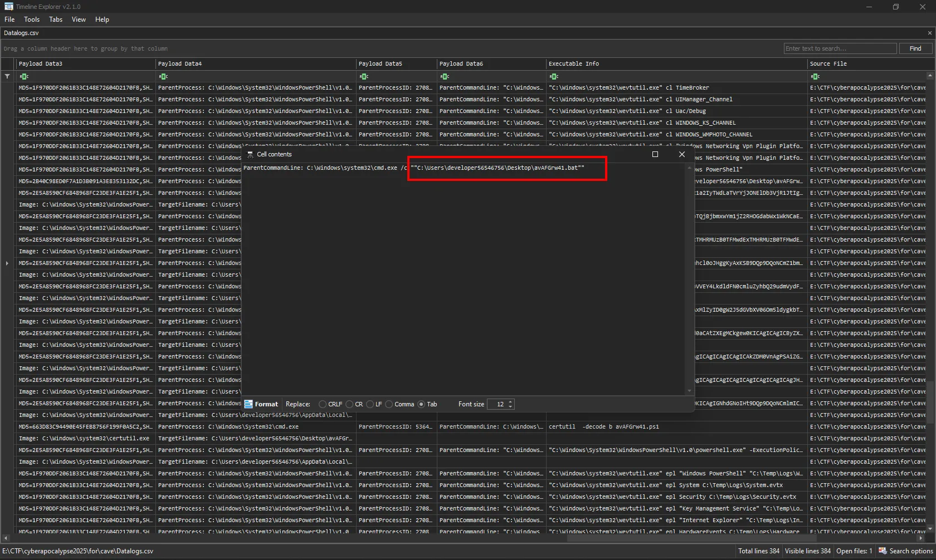Click the Format button in Cell contents
The height and width of the screenshot is (560, 936).
[x=261, y=404]
